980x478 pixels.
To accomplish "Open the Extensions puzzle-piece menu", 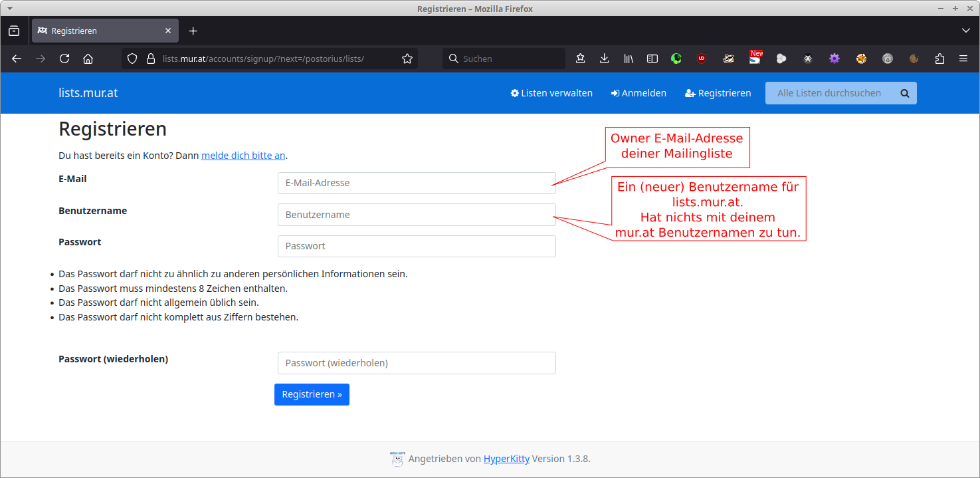I will tap(939, 59).
